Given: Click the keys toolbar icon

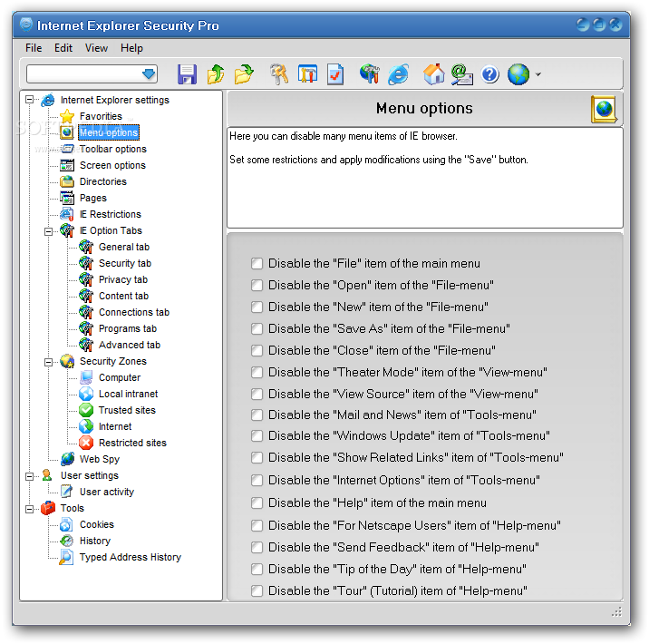Looking at the screenshot, I should [279, 74].
